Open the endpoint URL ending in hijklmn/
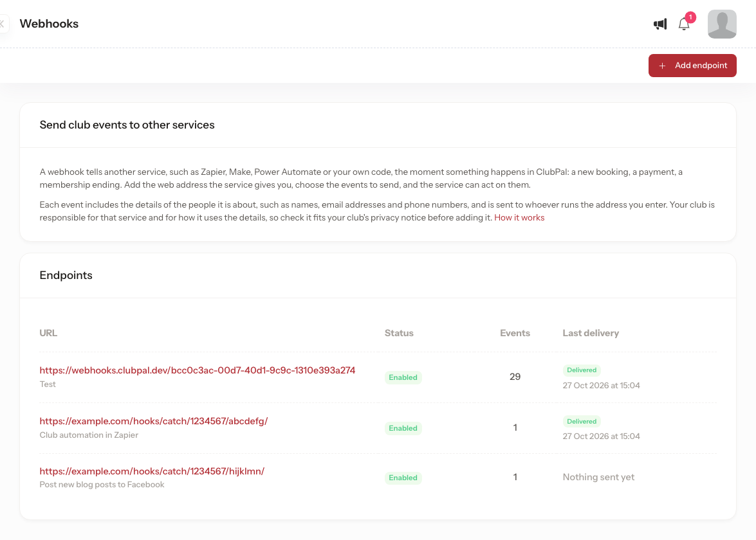Screen dimensions: 756x540 (x=152, y=471)
